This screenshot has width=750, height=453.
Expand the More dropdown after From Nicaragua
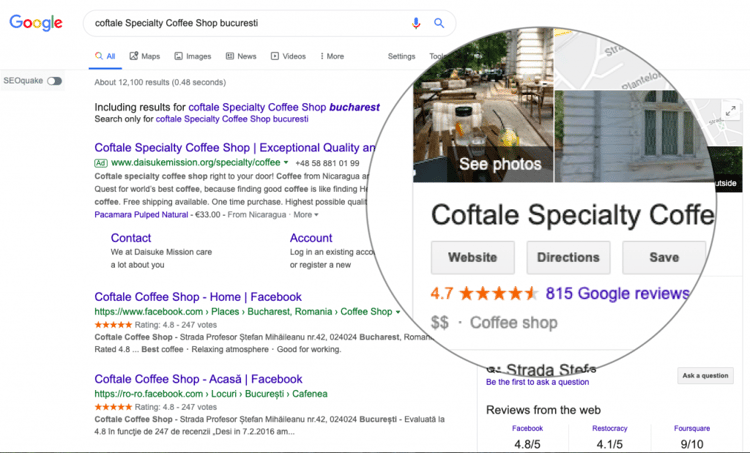(306, 215)
